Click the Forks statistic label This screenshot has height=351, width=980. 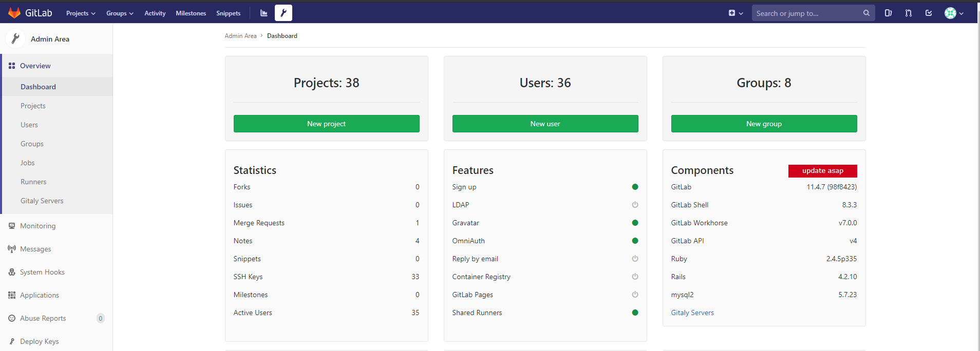pyautogui.click(x=242, y=187)
